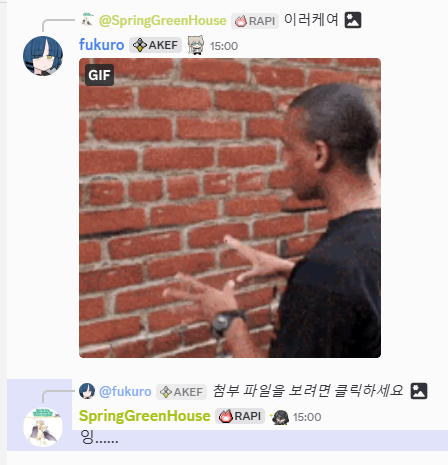Click the chibi role icon next to fukuro's AKEF tag
This screenshot has height=465, width=448.
click(196, 45)
